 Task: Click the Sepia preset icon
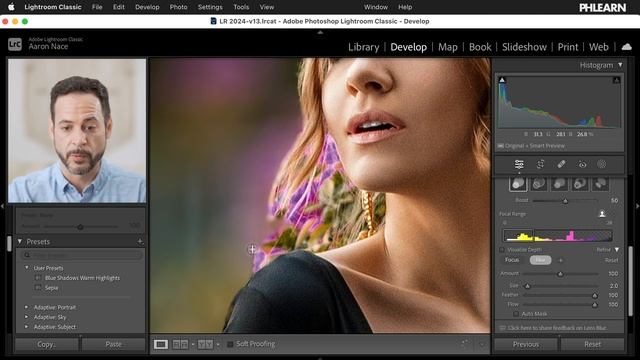coord(38,288)
